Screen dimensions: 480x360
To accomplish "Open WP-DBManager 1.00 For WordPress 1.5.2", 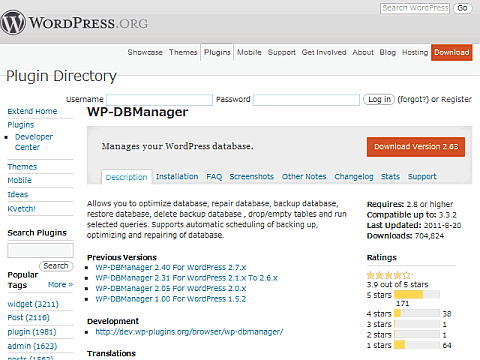I will click(x=171, y=299).
